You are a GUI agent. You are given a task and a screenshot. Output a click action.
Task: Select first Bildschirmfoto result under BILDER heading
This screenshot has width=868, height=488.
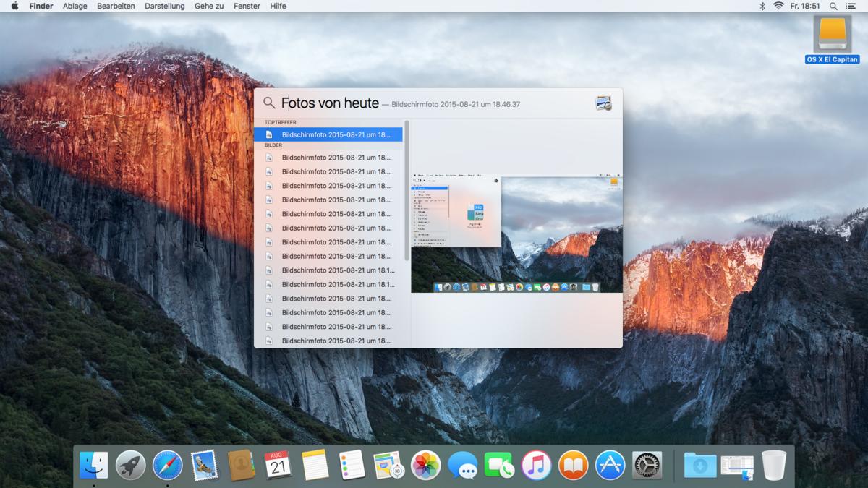click(328, 158)
